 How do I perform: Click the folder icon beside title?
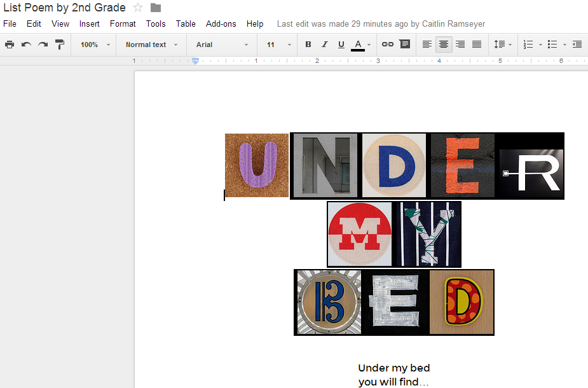pos(156,8)
